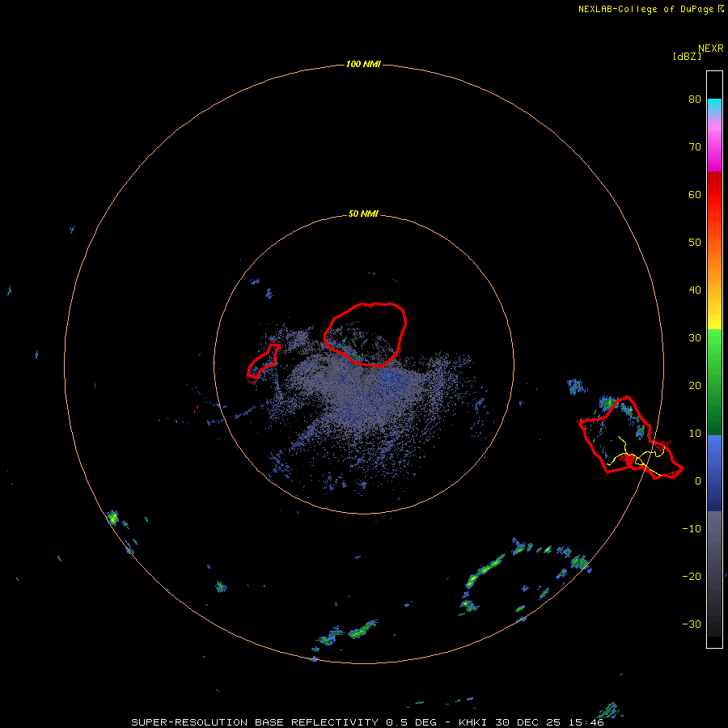Click the "NEXLAB-College of DuPage" credit text
This screenshot has height=728, width=728.
(645, 9)
